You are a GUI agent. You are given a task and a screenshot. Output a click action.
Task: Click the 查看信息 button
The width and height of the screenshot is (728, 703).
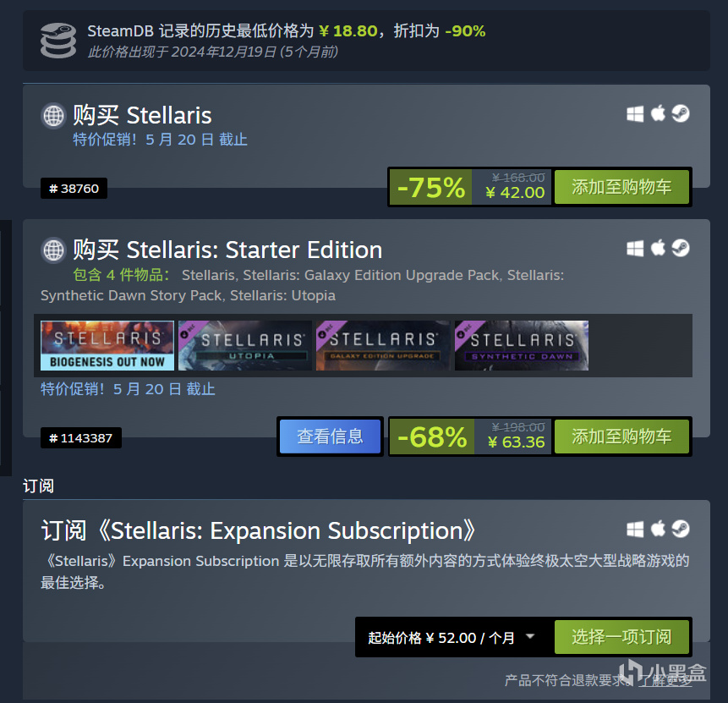click(330, 437)
